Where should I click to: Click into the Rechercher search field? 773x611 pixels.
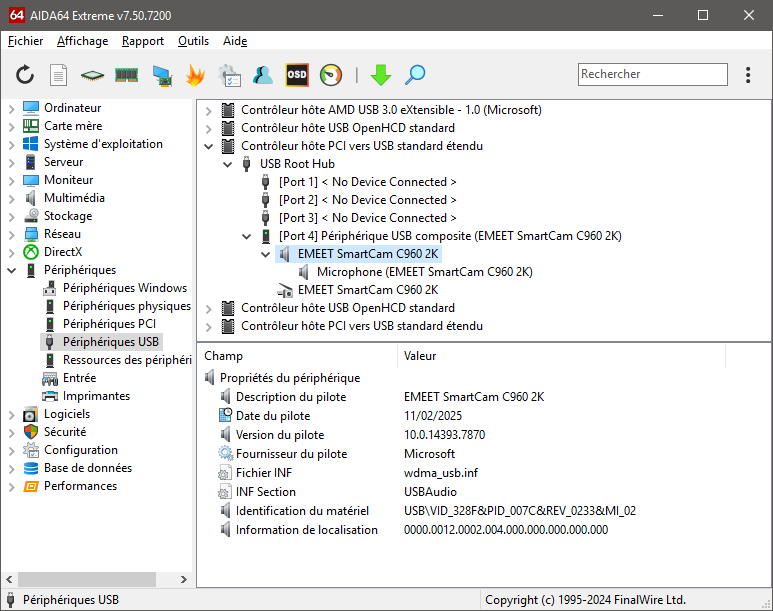coord(652,74)
